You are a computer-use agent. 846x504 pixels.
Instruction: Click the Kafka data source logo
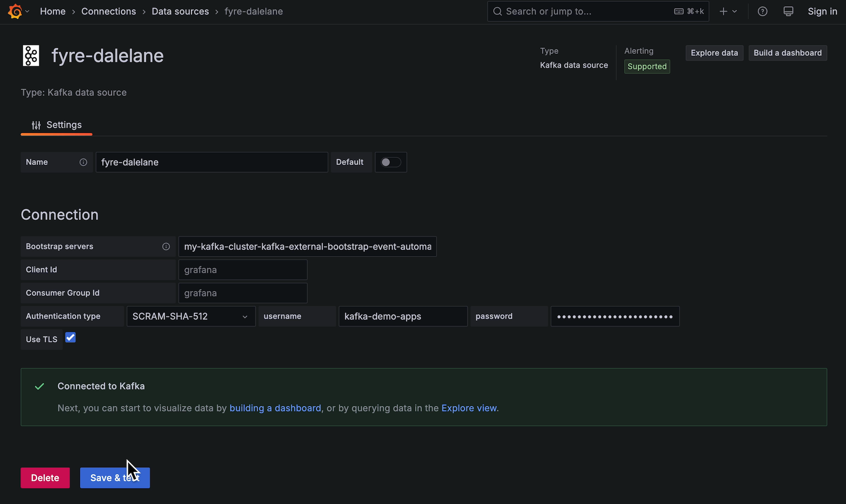pos(31,55)
